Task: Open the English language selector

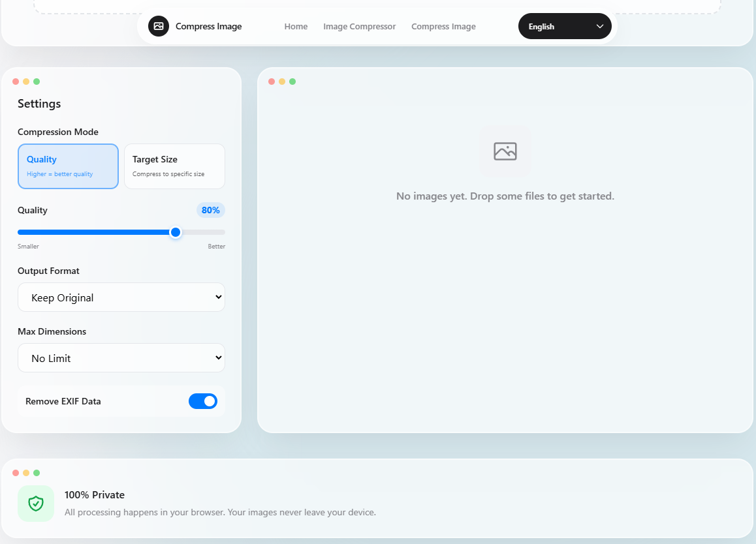Action: coord(564,26)
